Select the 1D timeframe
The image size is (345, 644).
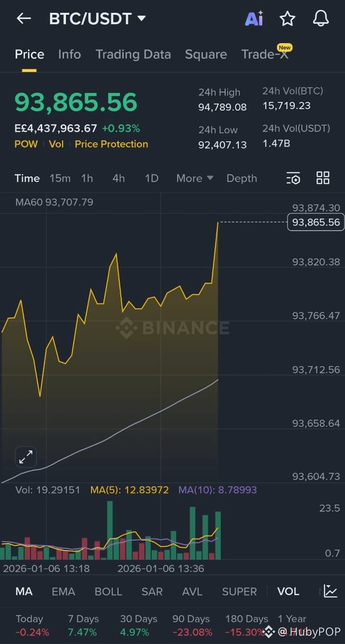click(151, 178)
